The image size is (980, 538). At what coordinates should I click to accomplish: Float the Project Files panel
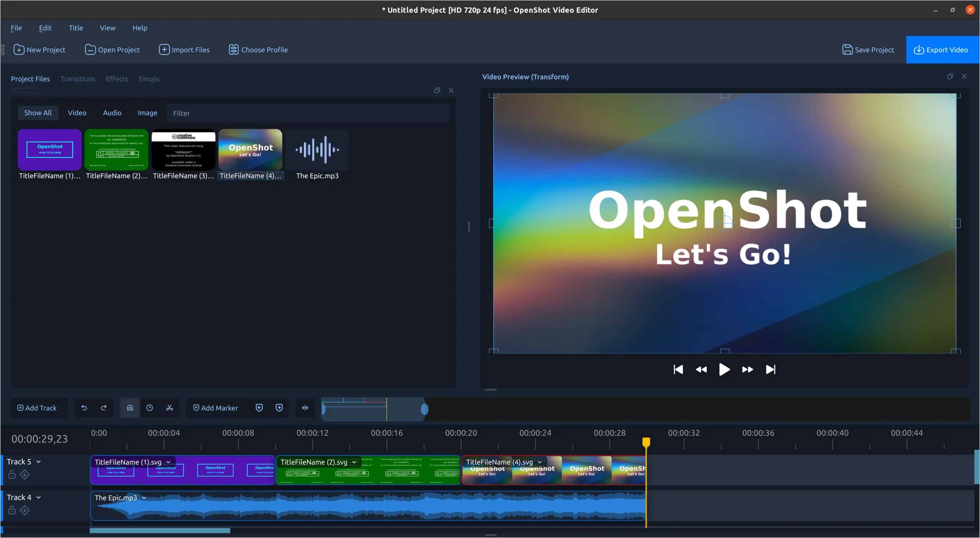437,90
